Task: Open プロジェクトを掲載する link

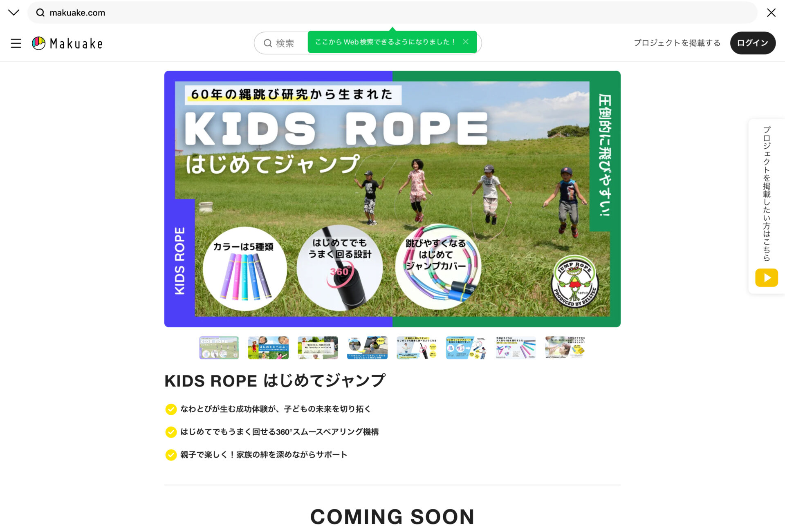Action: (x=677, y=43)
